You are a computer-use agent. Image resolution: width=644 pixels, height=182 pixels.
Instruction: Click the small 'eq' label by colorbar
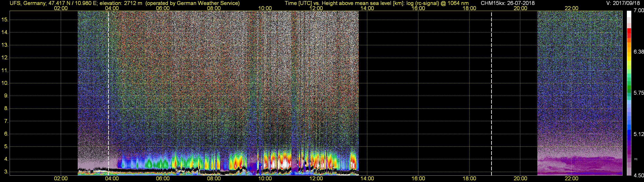[636, 159]
